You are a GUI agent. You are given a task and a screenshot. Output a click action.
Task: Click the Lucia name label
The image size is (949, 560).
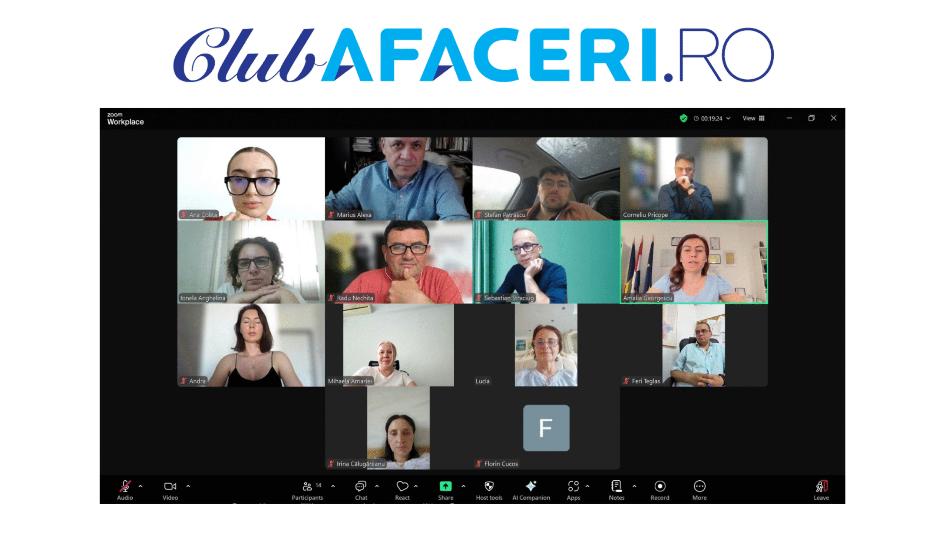coord(482,381)
